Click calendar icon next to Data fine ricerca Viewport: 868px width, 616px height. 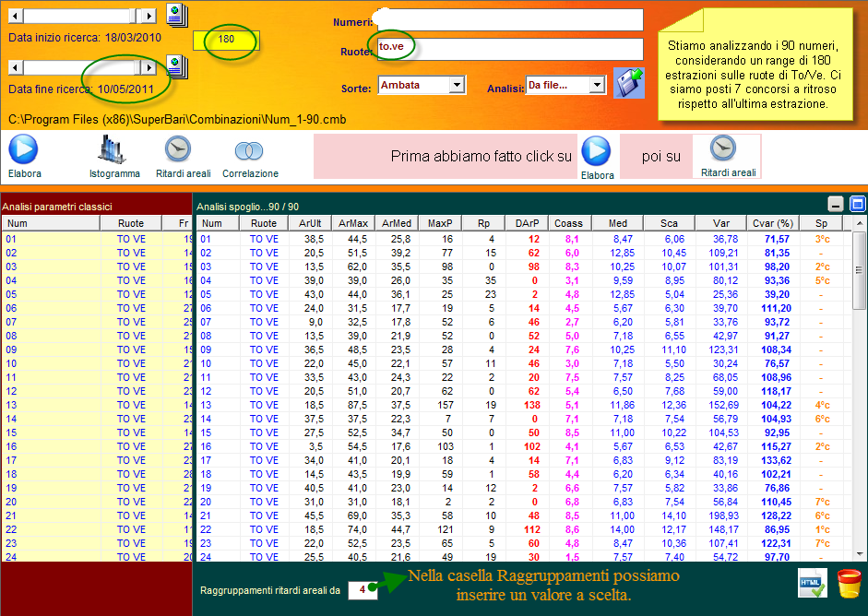(x=177, y=67)
